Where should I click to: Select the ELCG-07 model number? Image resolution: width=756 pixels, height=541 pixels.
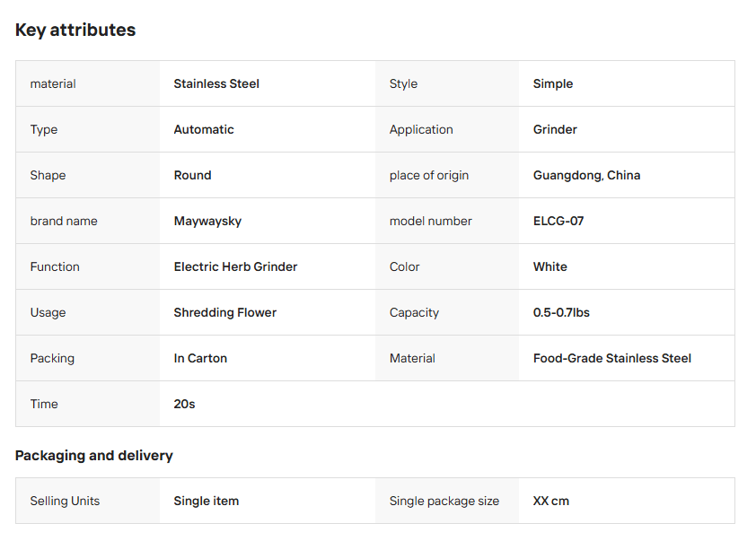tap(558, 221)
